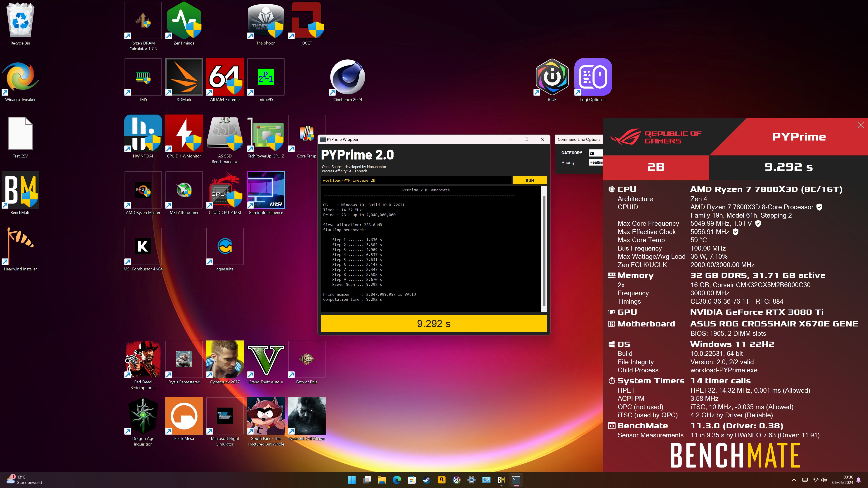Click the BenchMate taskbar icon
The height and width of the screenshot is (488, 868).
501,480
